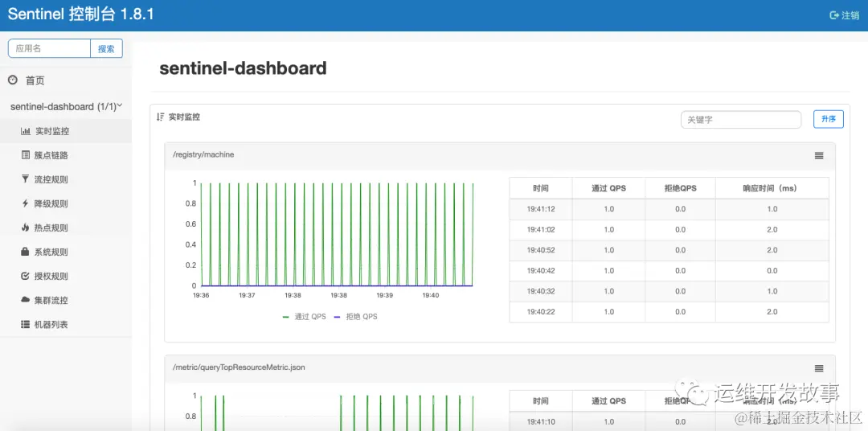Click the 19:41:10 time cell in second table

point(541,421)
